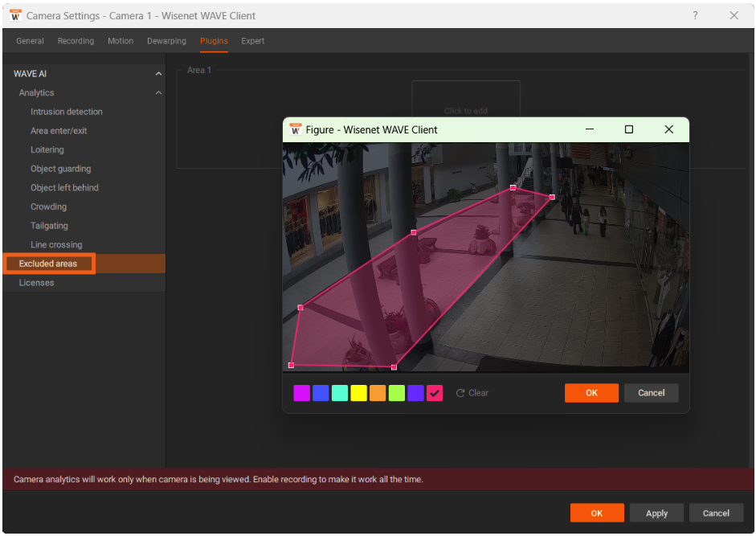Click the help question mark icon
This screenshot has height=536, width=756.
coord(695,15)
